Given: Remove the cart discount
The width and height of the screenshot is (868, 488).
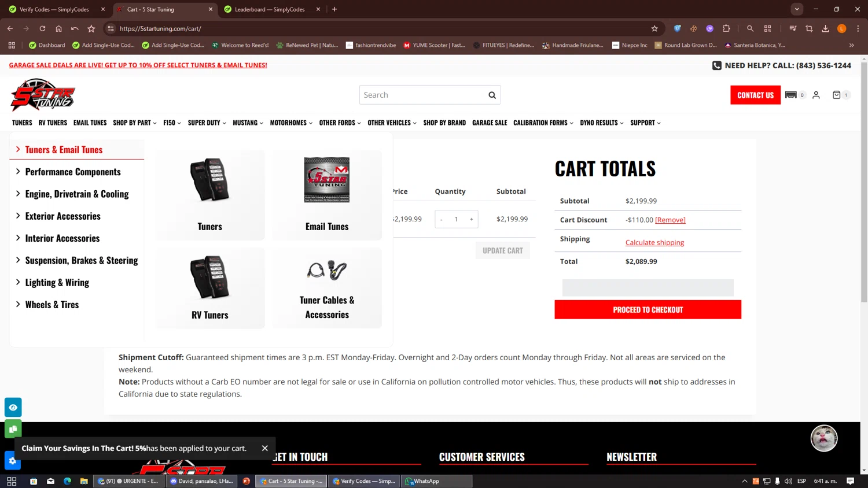Looking at the screenshot, I should (x=670, y=220).
